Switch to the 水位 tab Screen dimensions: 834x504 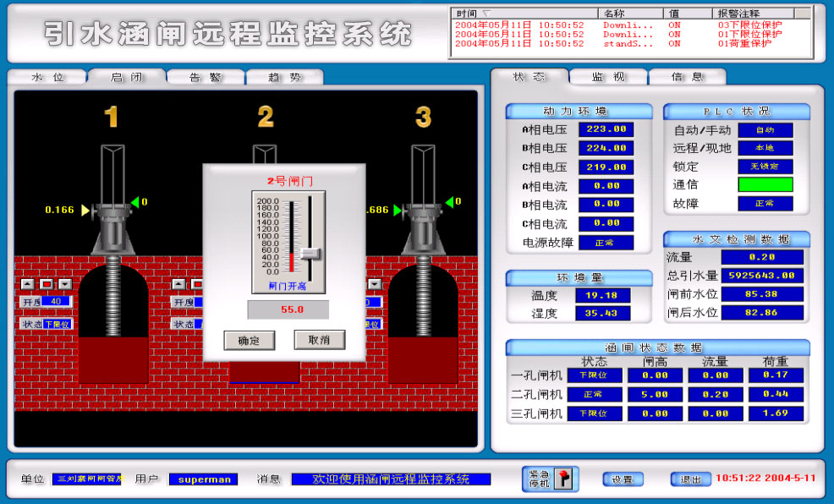pos(47,78)
